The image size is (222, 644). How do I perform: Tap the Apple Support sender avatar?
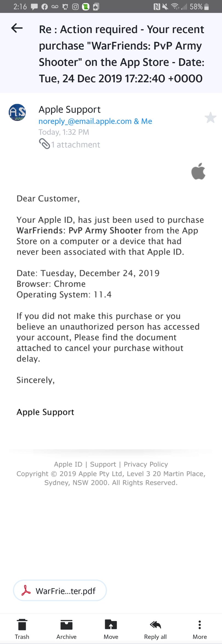(17, 112)
